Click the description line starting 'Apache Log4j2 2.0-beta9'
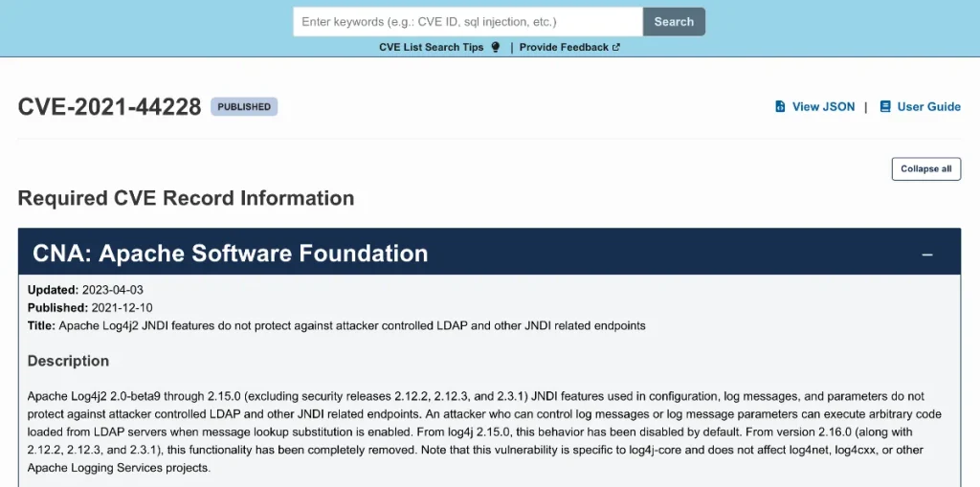980x487 pixels. 476,396
